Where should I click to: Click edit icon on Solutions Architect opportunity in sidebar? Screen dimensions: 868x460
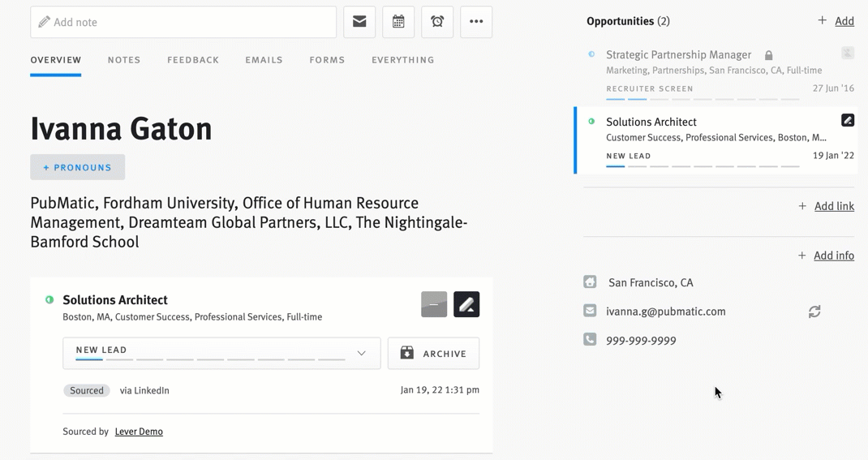coord(848,120)
